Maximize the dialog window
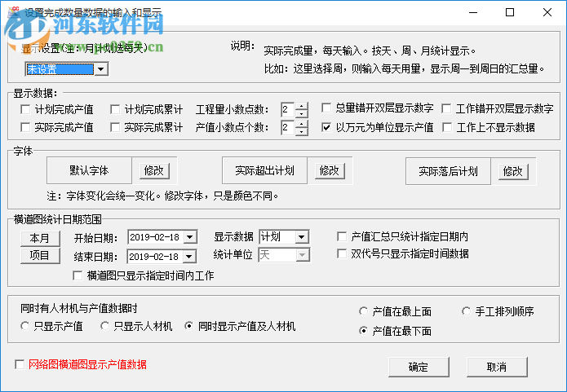 (x=510, y=12)
